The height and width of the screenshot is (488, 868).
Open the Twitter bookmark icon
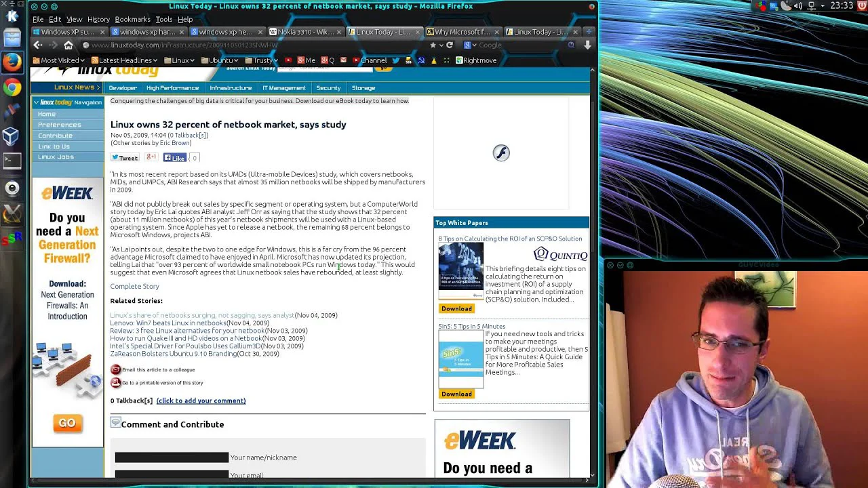[395, 60]
